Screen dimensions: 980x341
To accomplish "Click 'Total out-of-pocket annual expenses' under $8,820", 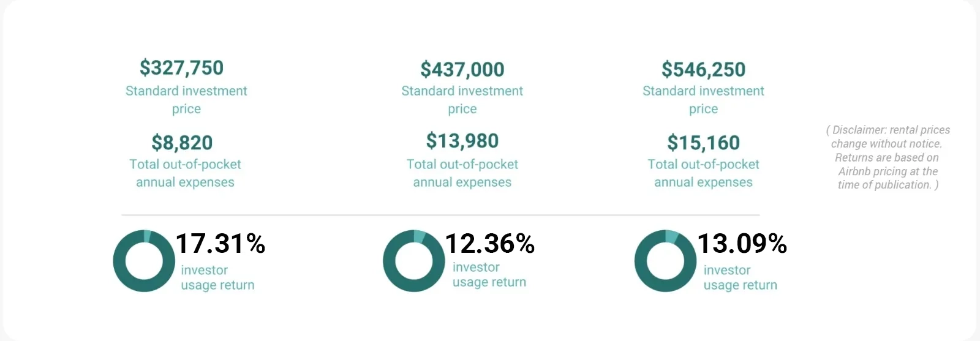I will coord(185,173).
